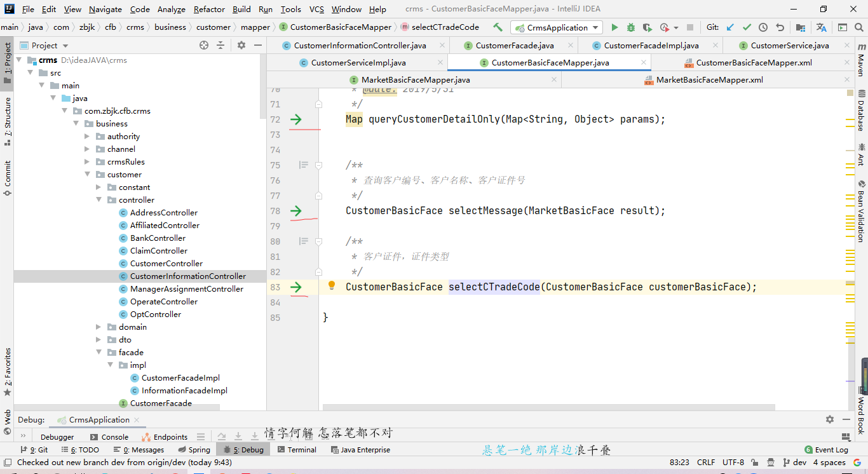The width and height of the screenshot is (868, 474).
Task: Update project with the blue Git arrow
Action: pyautogui.click(x=730, y=27)
